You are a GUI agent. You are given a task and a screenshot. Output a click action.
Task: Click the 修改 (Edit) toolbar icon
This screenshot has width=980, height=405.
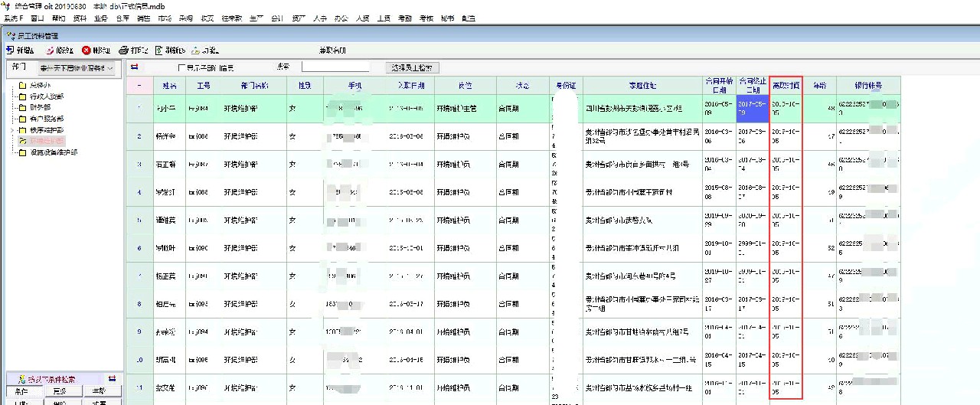[50, 51]
